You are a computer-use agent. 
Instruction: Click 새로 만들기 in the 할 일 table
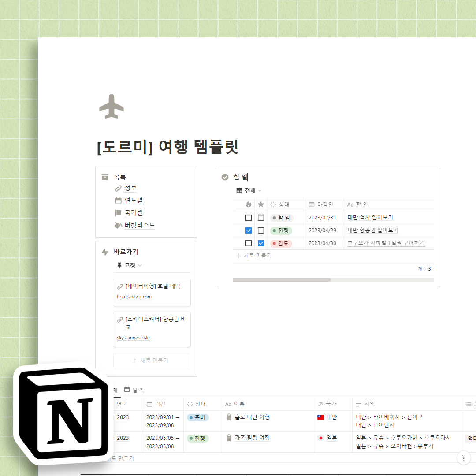click(x=254, y=256)
